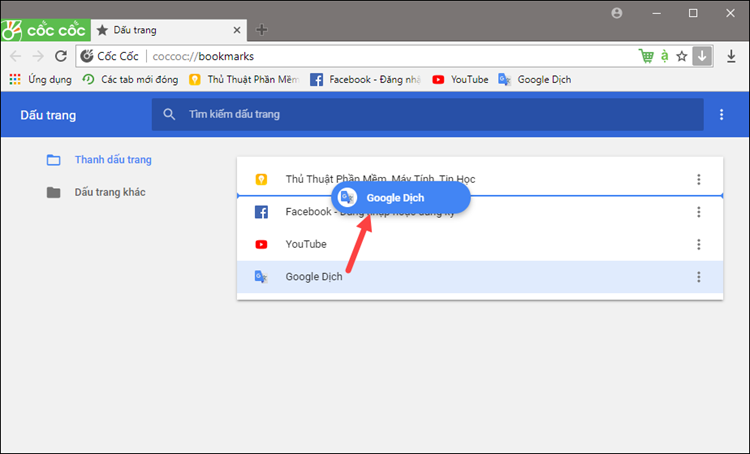
Task: Open the user profile icon in the title bar
Action: click(x=616, y=13)
